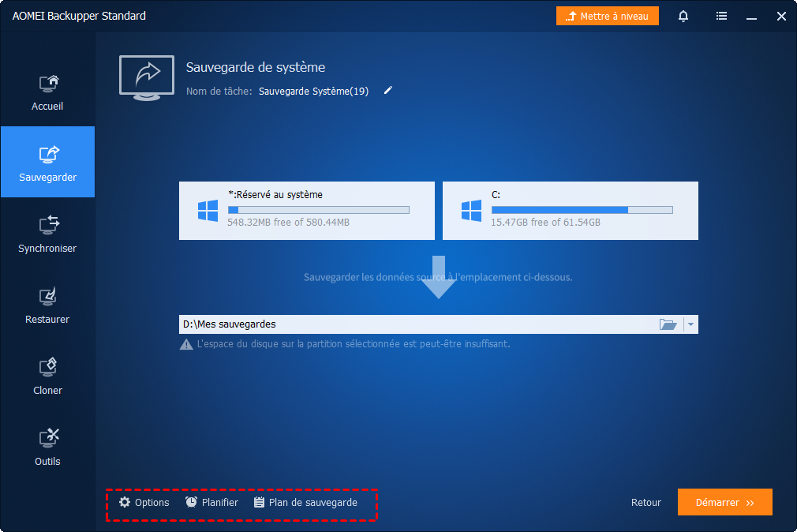Click the system backup monitor icon

pyautogui.click(x=147, y=77)
